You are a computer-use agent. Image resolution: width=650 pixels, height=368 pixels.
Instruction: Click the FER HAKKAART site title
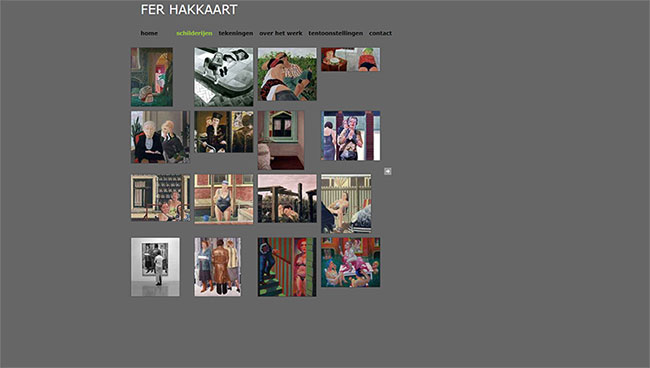click(189, 10)
